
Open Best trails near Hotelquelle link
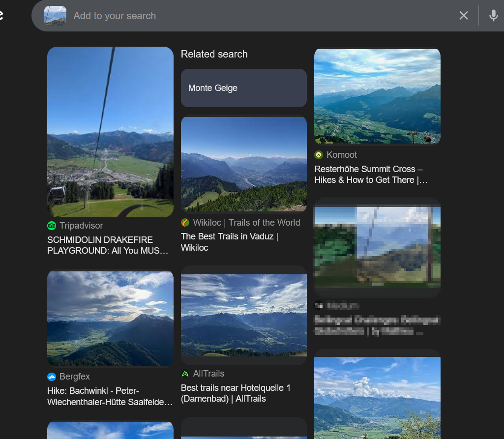(x=236, y=393)
